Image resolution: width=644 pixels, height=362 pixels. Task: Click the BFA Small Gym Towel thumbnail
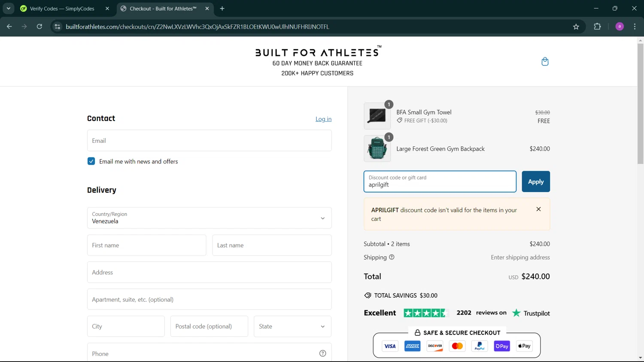[x=377, y=116]
